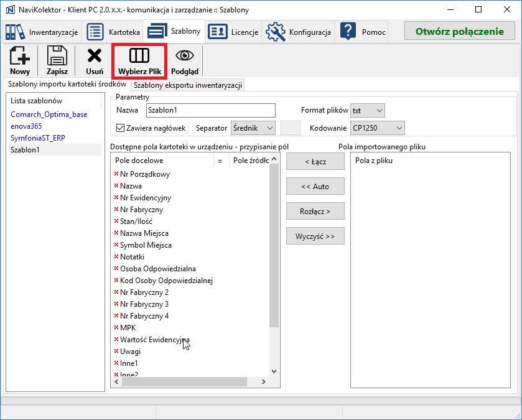The width and height of the screenshot is (522, 420).
Task: Select Symbol Miejsca field row
Action: tap(192, 245)
